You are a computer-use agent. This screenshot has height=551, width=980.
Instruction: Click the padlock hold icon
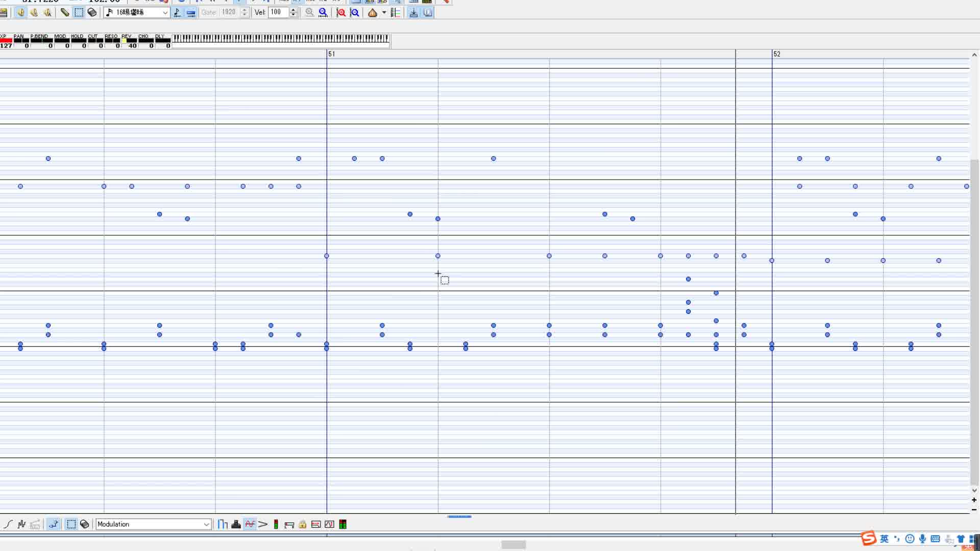click(x=303, y=524)
